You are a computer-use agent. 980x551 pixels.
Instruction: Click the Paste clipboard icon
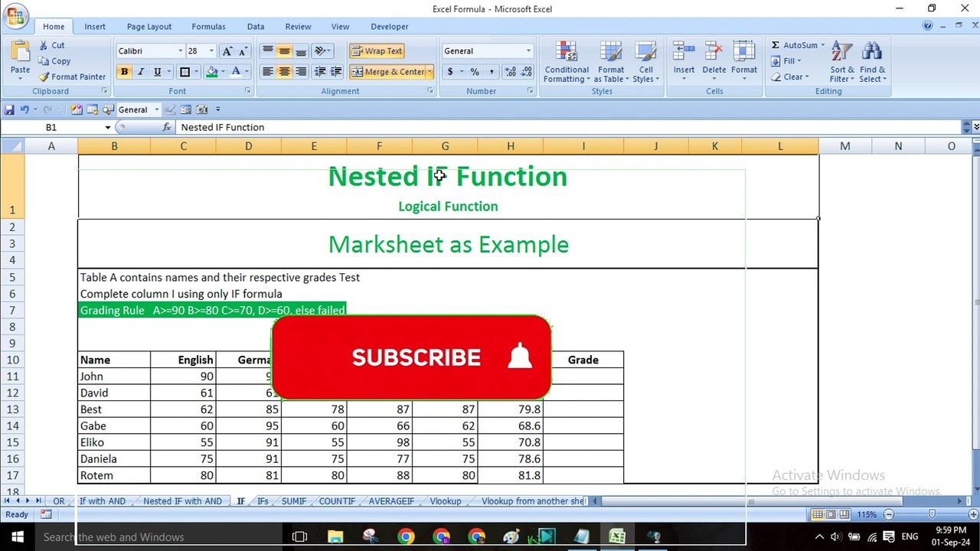coord(21,52)
